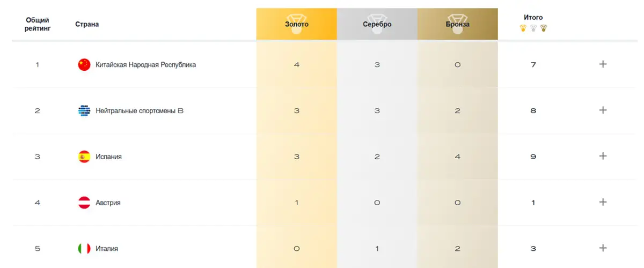644x268 pixels.
Task: Sort by the Бронза bronze column
Action: point(458,24)
